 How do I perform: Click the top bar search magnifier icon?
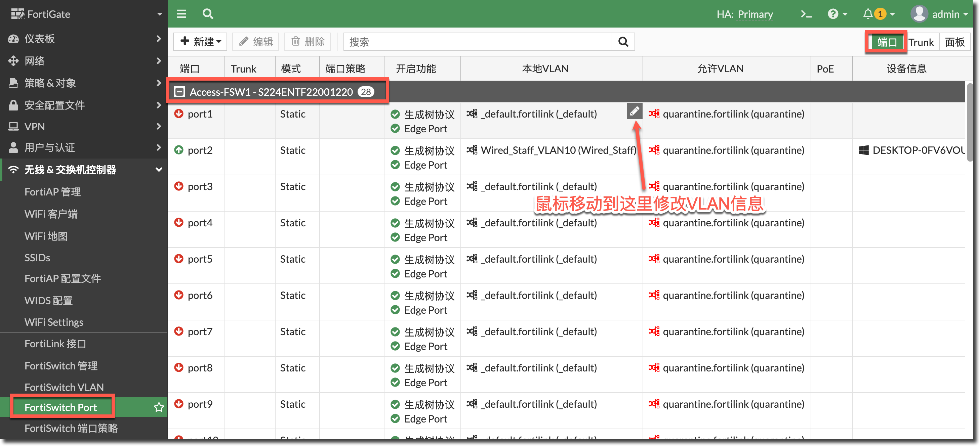click(208, 14)
